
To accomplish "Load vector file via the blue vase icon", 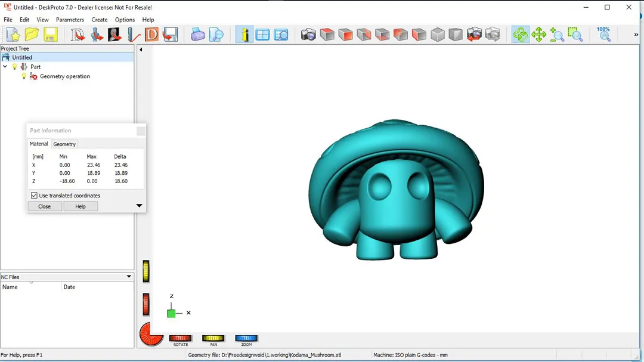I will coord(97,35).
